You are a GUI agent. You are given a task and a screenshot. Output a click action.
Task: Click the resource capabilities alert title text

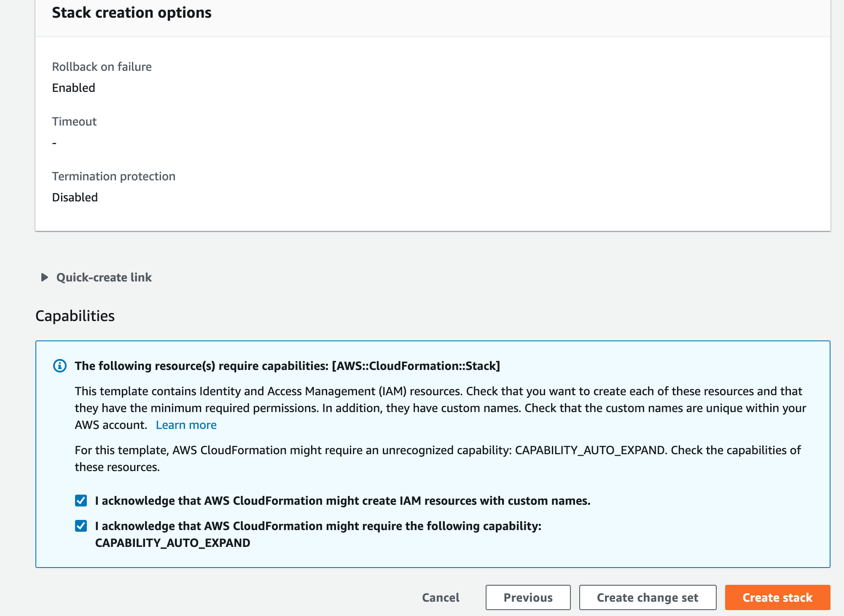coord(287,366)
